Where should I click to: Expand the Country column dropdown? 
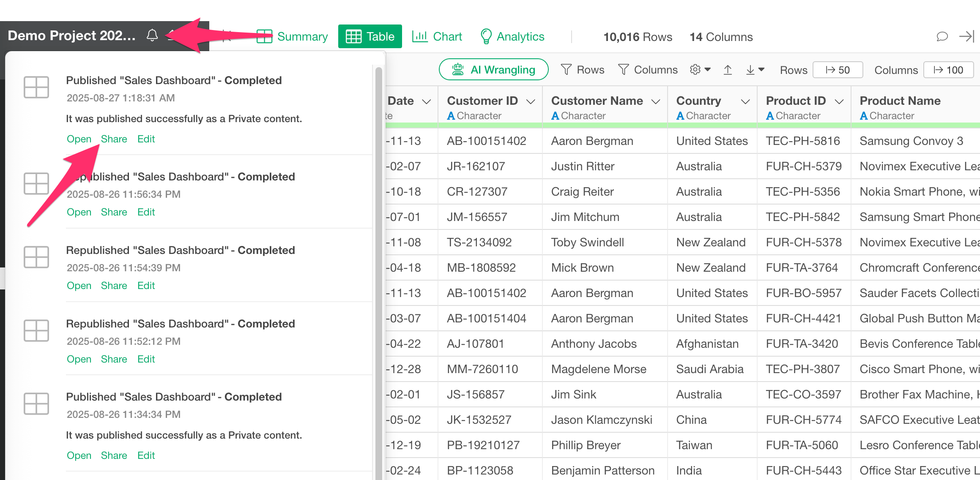click(x=745, y=101)
